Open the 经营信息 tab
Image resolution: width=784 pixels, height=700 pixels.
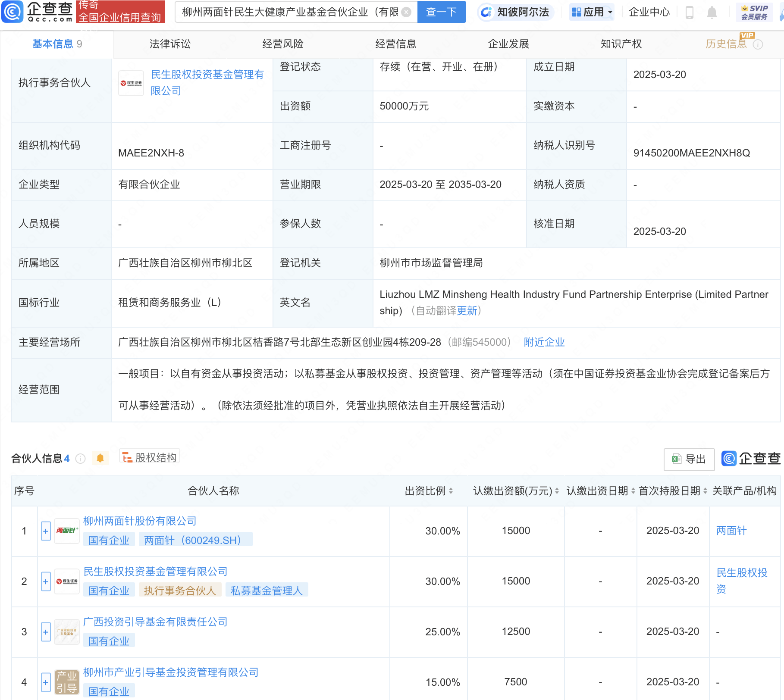point(396,44)
